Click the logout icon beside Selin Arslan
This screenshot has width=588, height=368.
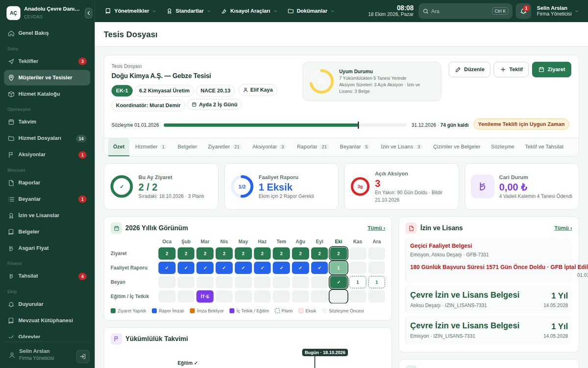[x=83, y=357]
